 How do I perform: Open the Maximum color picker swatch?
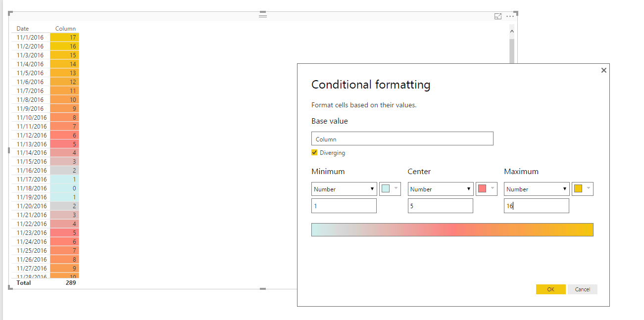583,189
